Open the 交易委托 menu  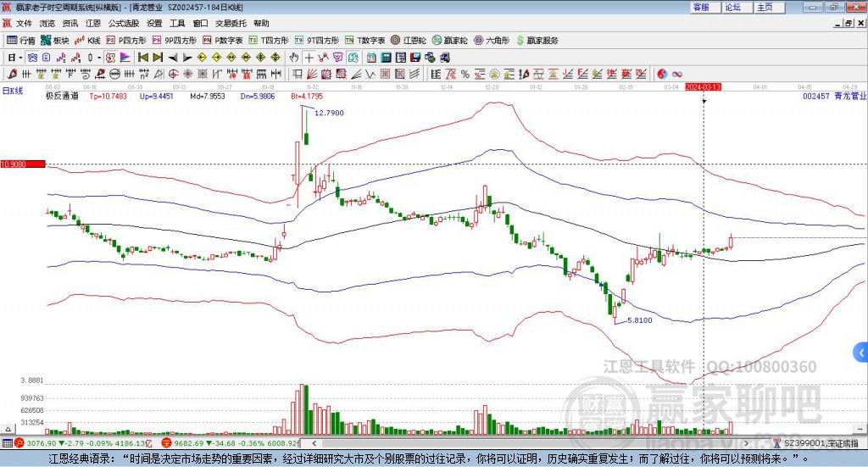[231, 23]
